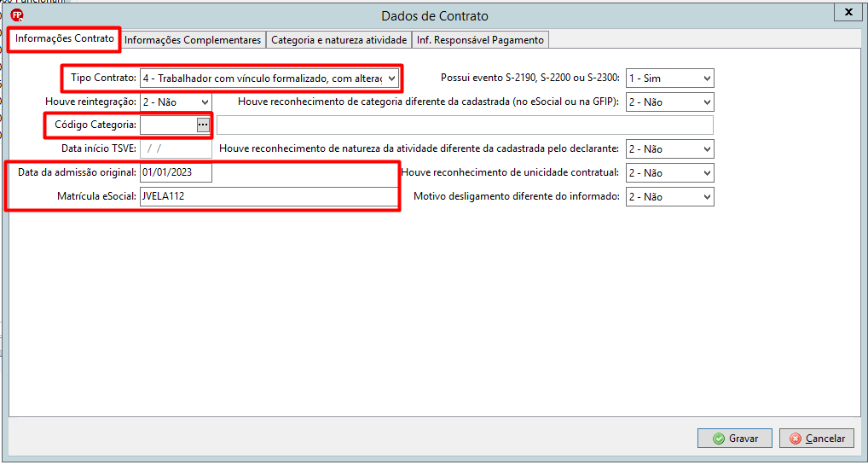This screenshot has height=465, width=868.
Task: Expand Motivo desligamento diferente do informado dropdown
Action: (x=670, y=197)
